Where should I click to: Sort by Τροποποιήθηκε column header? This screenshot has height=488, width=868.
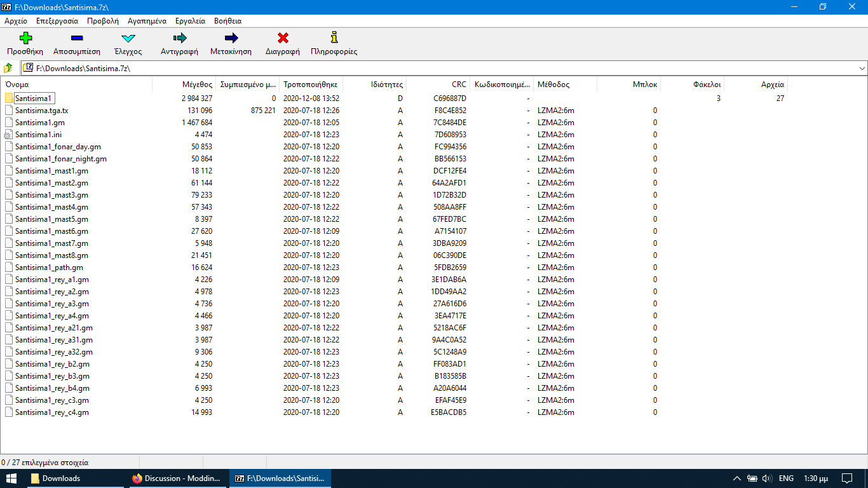pos(311,84)
